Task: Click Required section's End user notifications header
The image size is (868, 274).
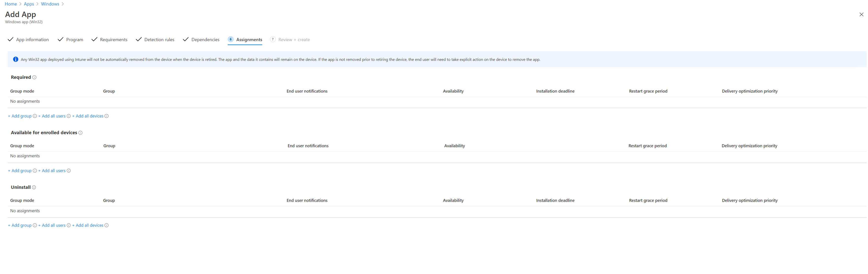Action: [x=307, y=91]
